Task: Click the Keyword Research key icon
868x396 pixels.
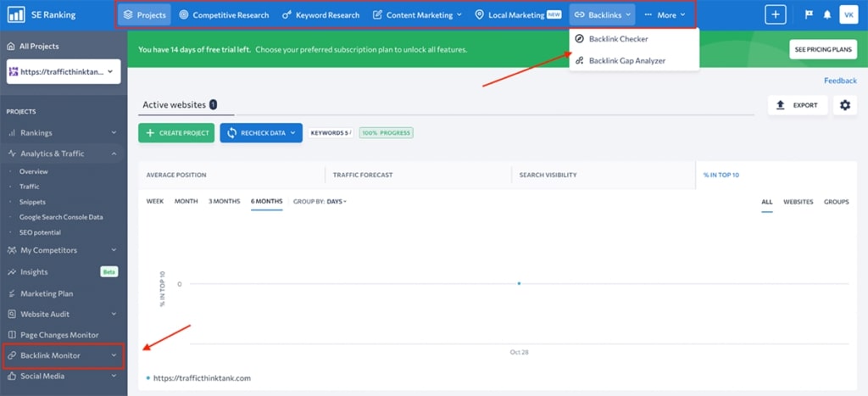Action: [x=287, y=15]
